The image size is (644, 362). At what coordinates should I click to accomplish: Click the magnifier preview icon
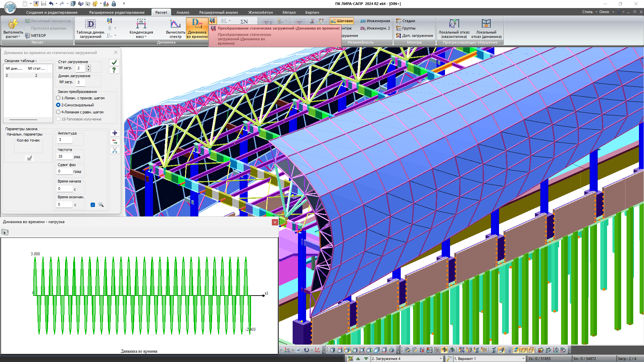pos(101,205)
